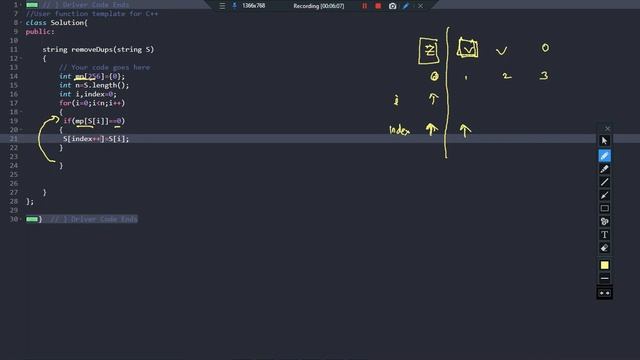
Task: Collapse the fold arrow at line 8
Action: (x=21, y=22)
